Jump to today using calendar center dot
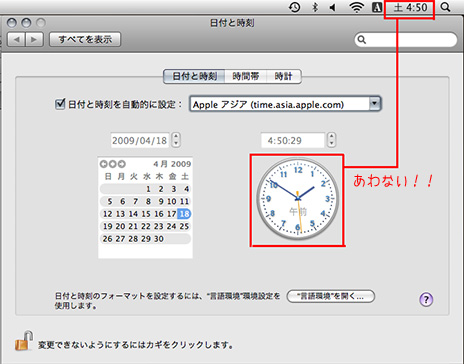This screenshot has height=364, width=464. point(113,164)
